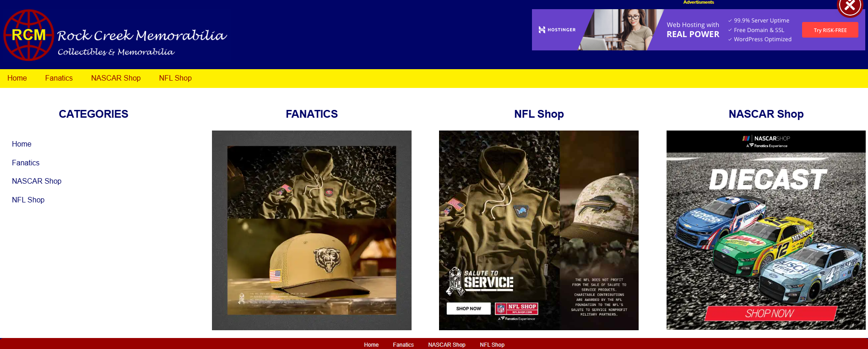Close the advertisement with the X icon
The height and width of the screenshot is (349, 868).
click(850, 6)
